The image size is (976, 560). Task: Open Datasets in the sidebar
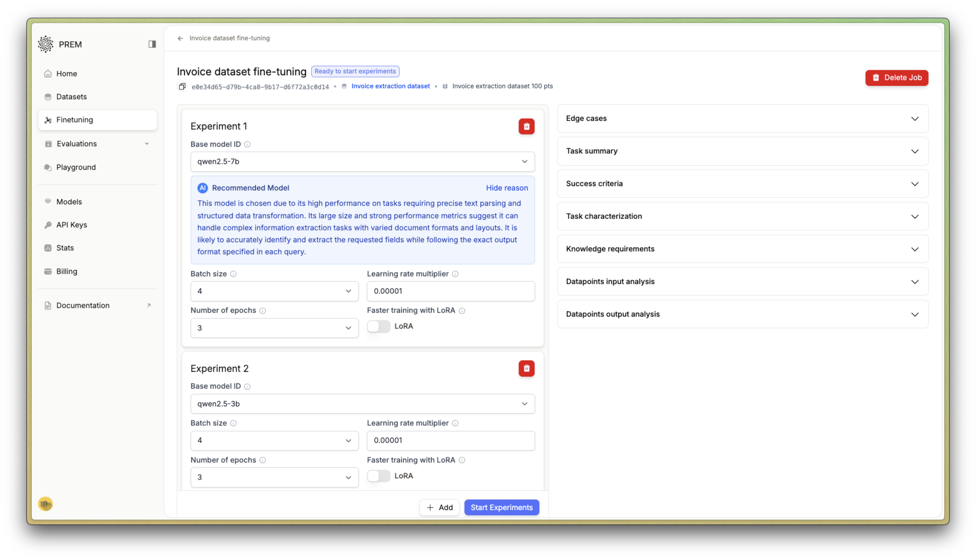tap(72, 97)
